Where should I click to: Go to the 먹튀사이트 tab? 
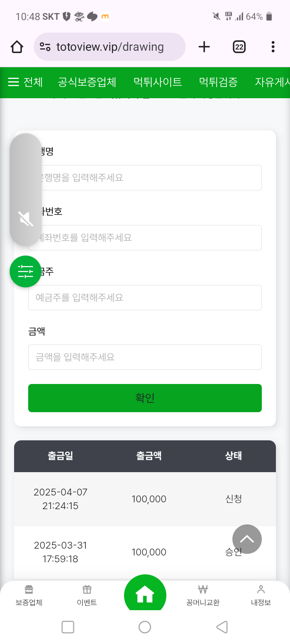click(x=157, y=82)
